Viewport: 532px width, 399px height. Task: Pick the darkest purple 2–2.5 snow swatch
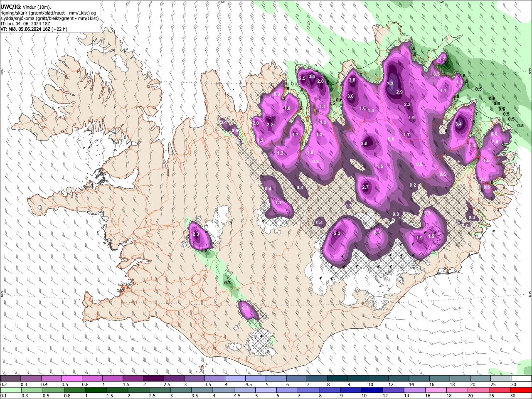pos(153,379)
